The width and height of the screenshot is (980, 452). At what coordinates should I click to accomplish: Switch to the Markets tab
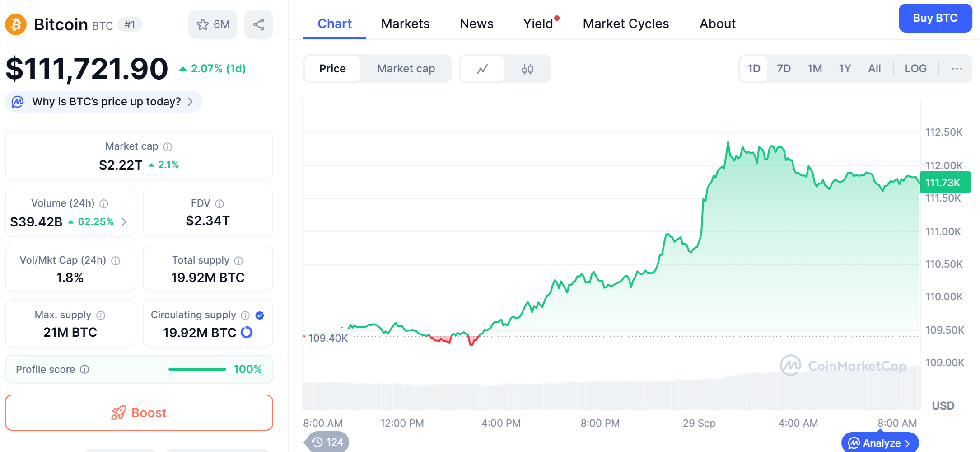tap(405, 24)
